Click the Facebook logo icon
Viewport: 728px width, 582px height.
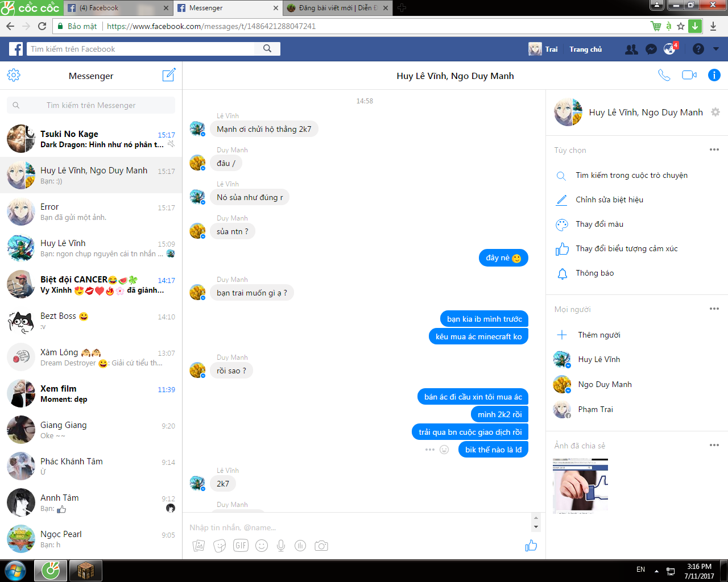(x=16, y=49)
